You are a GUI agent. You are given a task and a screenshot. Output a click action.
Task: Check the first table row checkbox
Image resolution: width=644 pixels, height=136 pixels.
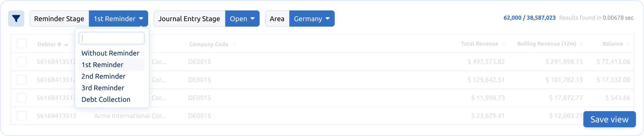pos(22,62)
